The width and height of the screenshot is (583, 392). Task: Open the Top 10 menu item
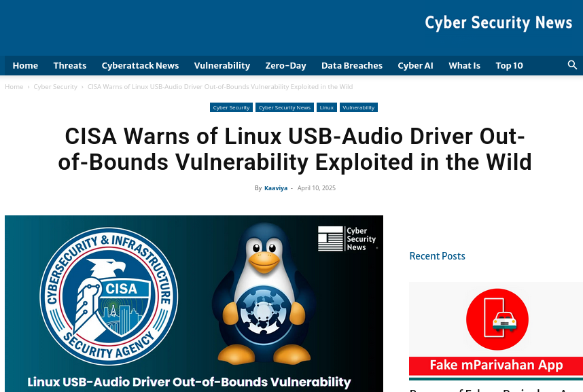click(x=509, y=65)
